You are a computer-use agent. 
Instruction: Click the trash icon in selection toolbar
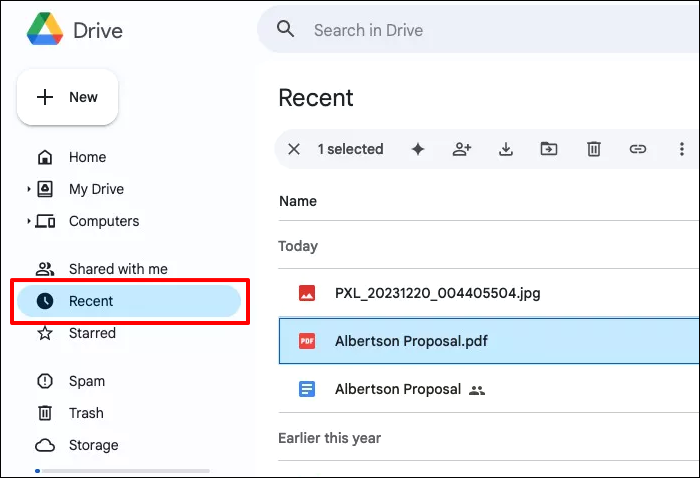coord(594,149)
